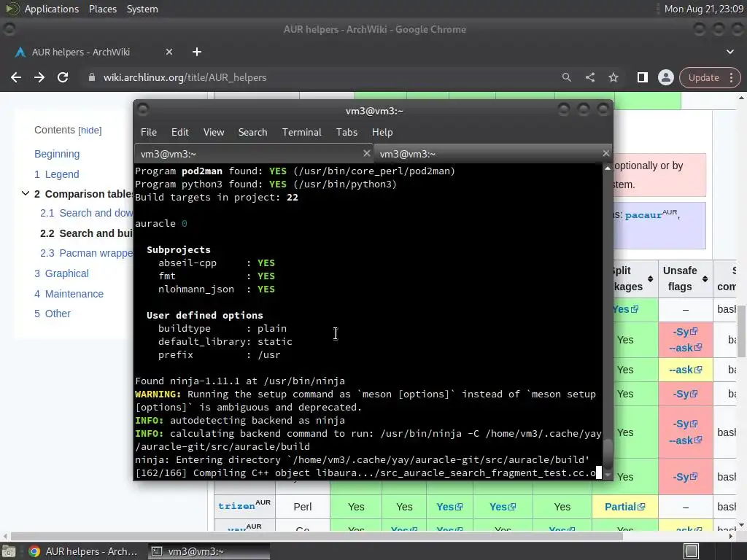Open the terminal Edit menu

click(x=179, y=133)
